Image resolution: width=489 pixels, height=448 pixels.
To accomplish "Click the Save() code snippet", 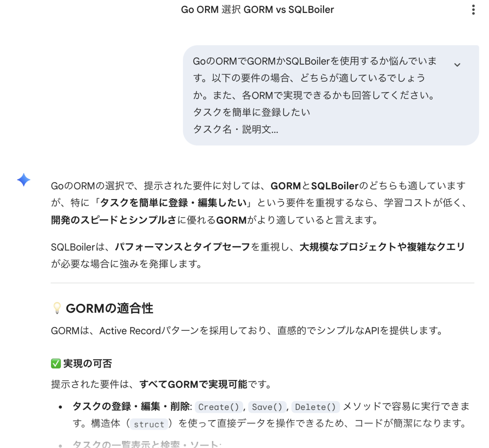I will click(x=267, y=407).
